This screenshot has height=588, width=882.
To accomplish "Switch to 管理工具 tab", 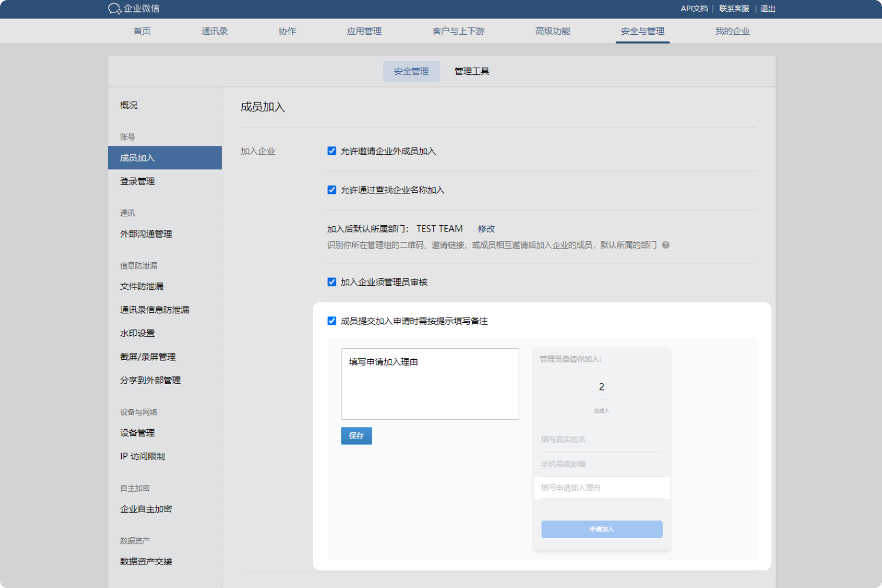I will (x=472, y=71).
